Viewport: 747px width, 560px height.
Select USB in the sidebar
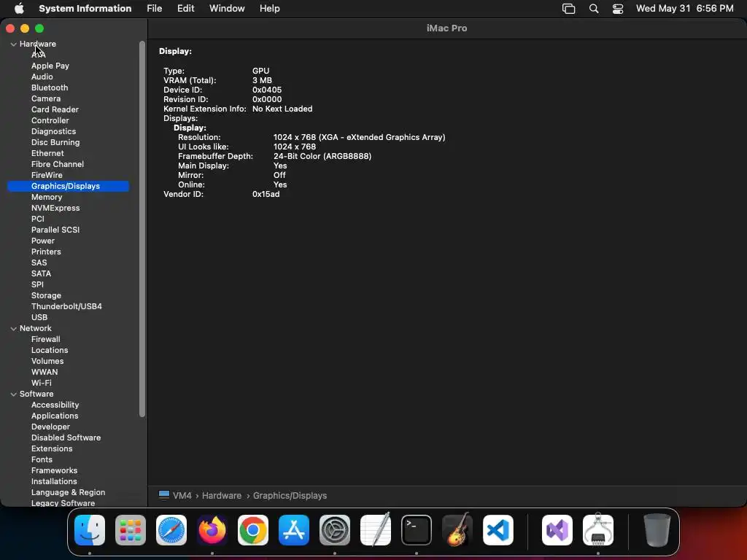(x=39, y=318)
